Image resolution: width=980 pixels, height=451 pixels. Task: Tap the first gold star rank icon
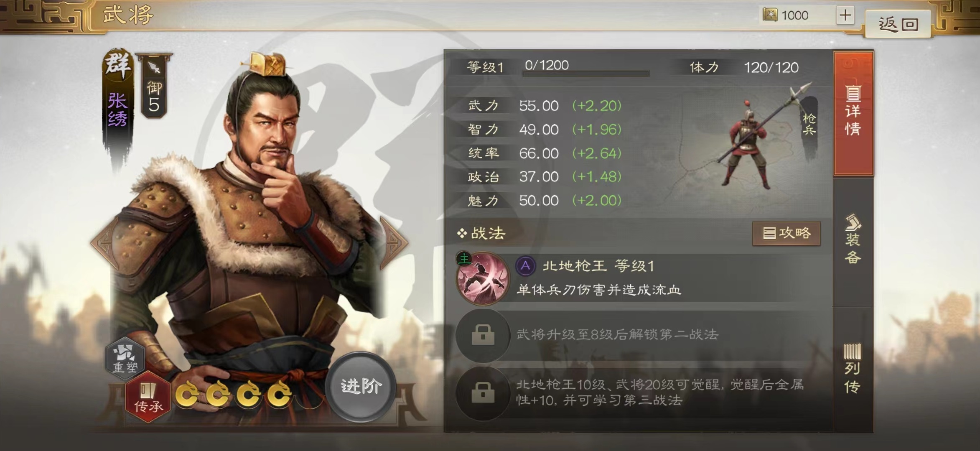(187, 394)
